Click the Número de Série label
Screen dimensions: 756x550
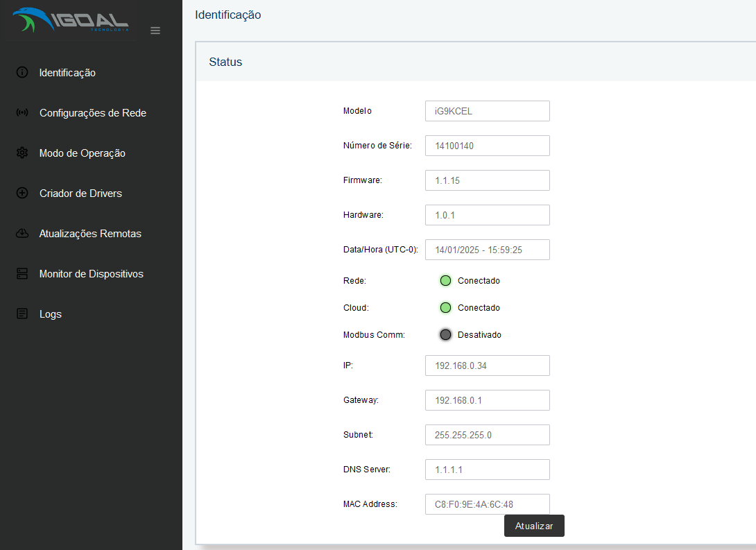377,146
